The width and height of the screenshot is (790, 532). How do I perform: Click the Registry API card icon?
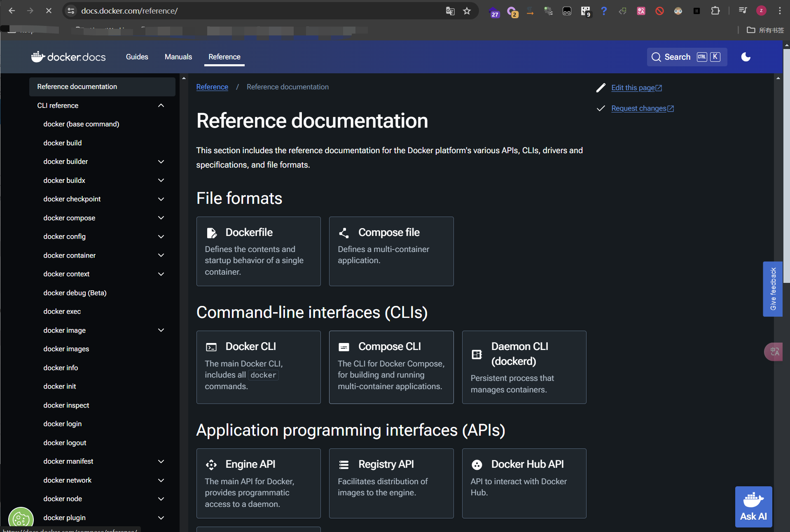(344, 465)
